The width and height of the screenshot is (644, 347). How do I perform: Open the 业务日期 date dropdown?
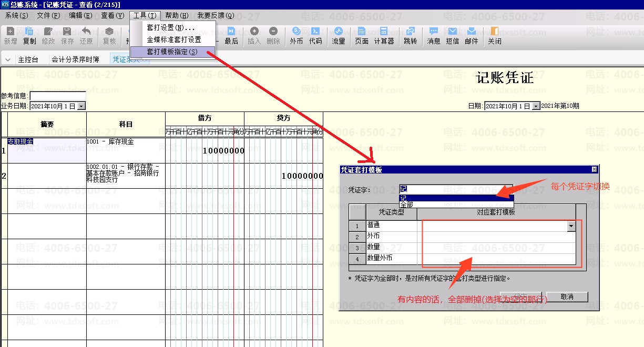pyautogui.click(x=81, y=106)
